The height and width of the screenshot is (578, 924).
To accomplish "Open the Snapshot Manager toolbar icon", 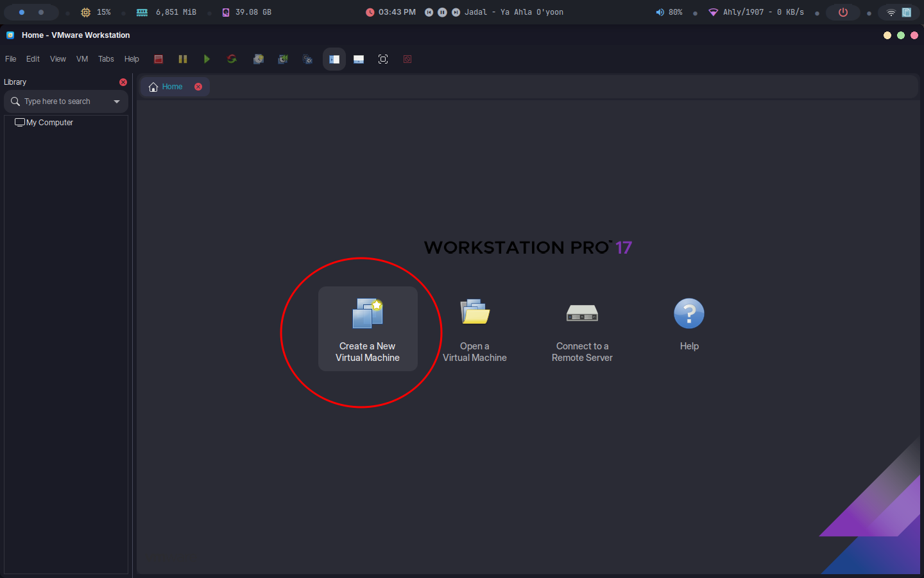I will [307, 59].
